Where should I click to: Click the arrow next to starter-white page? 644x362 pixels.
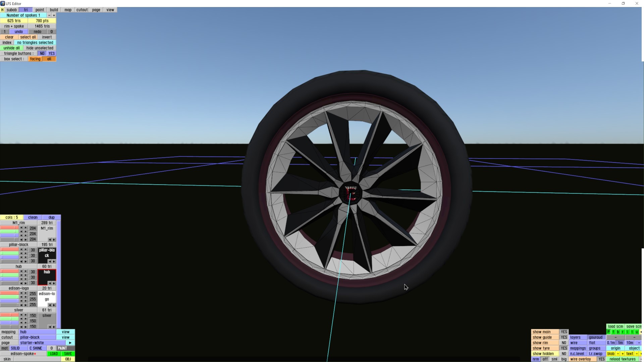click(x=70, y=343)
